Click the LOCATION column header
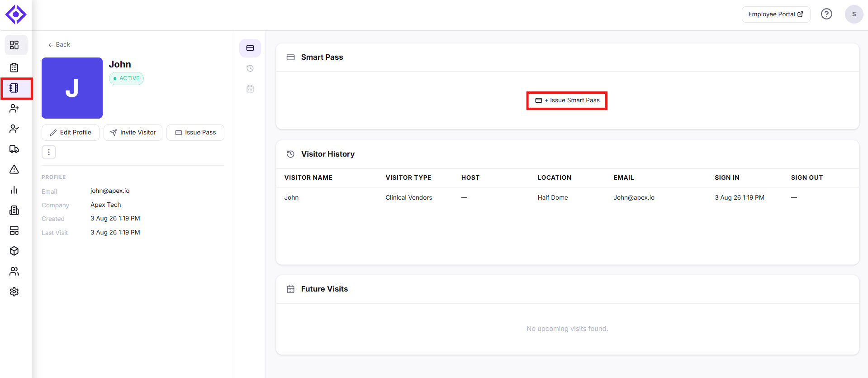 [x=555, y=178]
